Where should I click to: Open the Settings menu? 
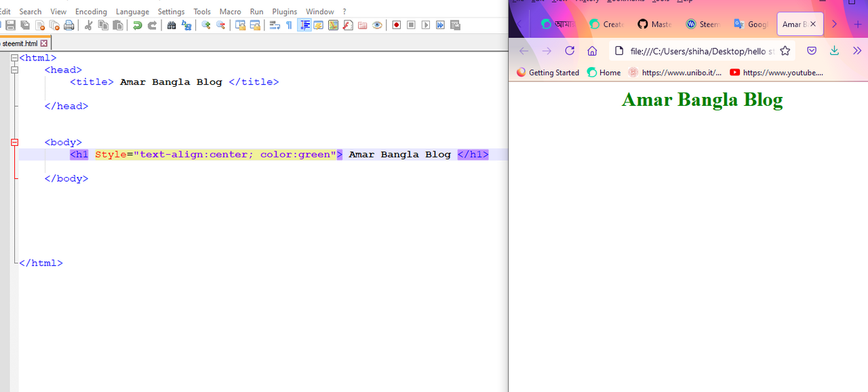[171, 12]
